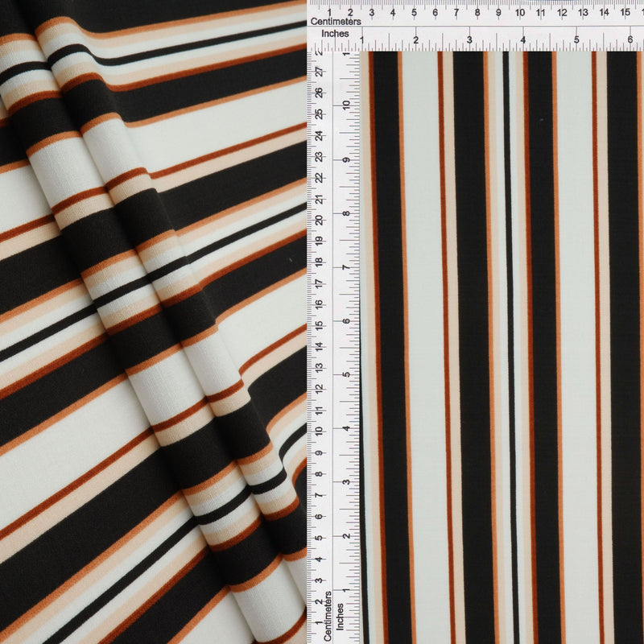Open the draped striped fabric photo
Viewport: 644px width, 644px height.
[x=153, y=322]
